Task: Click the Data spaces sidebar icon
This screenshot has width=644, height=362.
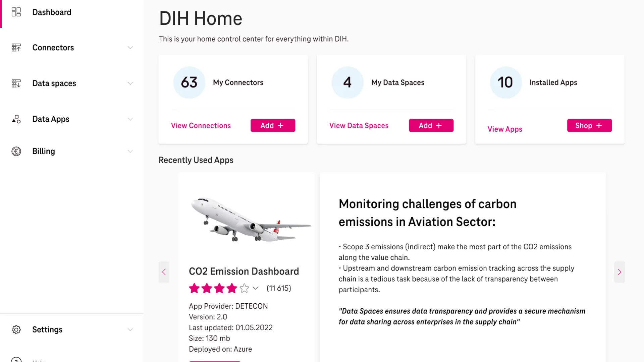Action: pyautogui.click(x=16, y=83)
